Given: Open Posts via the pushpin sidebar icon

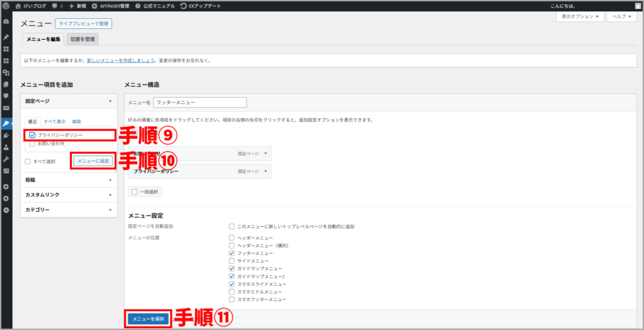Looking at the screenshot, I should tap(6, 37).
